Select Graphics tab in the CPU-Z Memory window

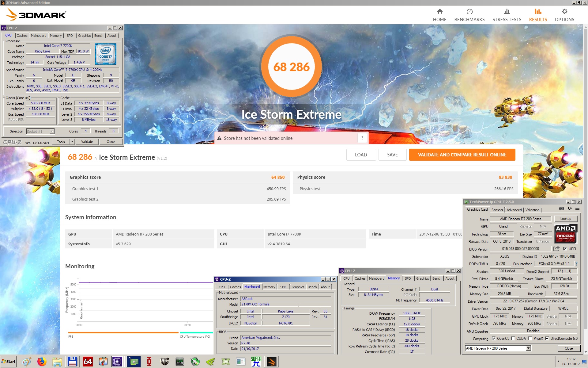click(x=422, y=278)
